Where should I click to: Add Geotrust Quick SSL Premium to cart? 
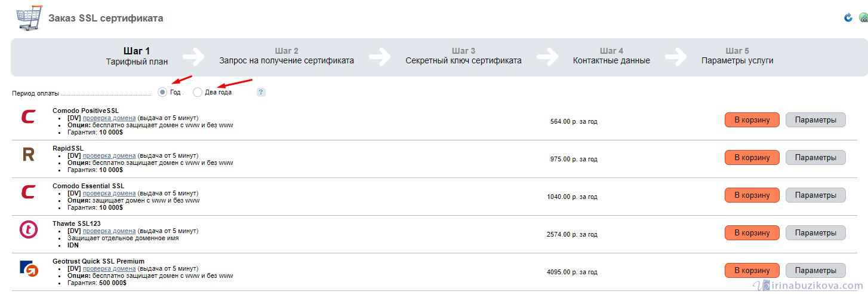[752, 271]
